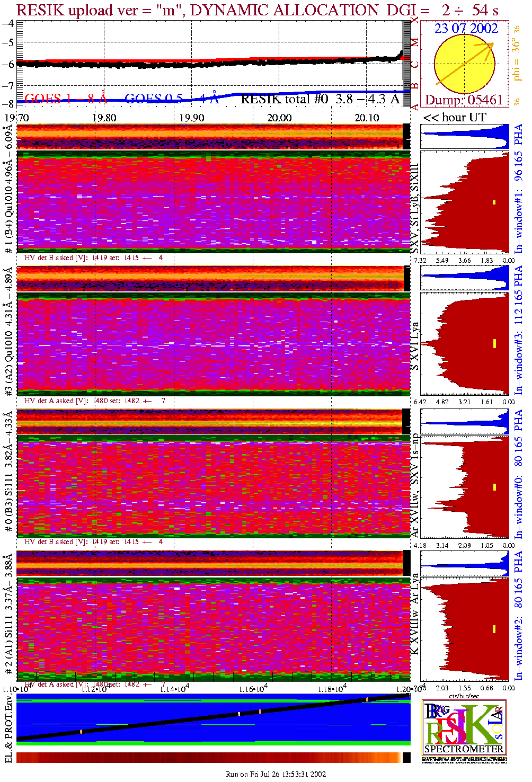Click the Run on Fri Jul 26 footer text
The width and height of the screenshot is (532, 782).
tap(276, 774)
